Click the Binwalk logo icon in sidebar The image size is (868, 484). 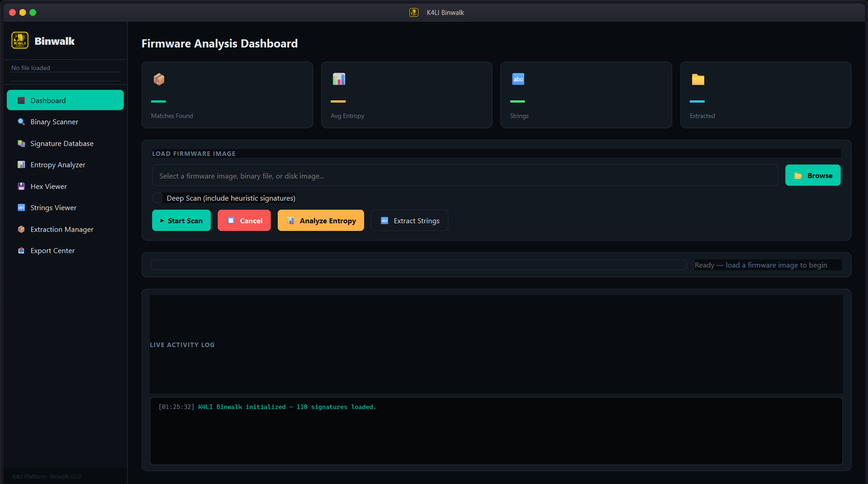pyautogui.click(x=20, y=41)
